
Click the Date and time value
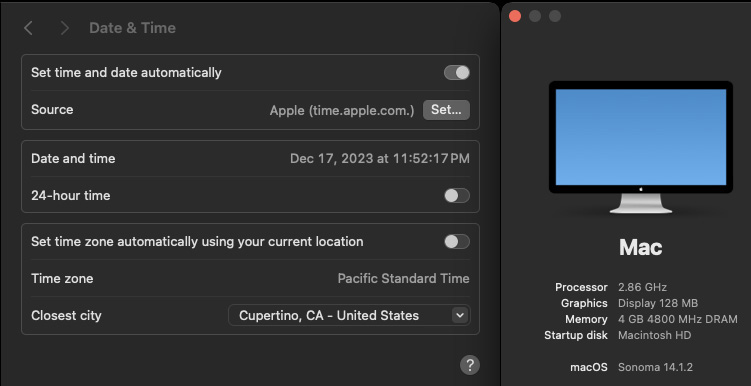coord(380,159)
